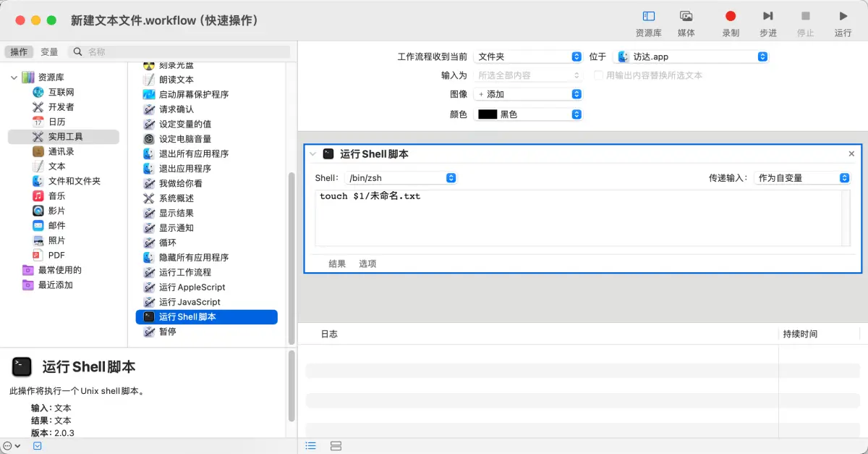
Task: Open 最近添加 smart folder
Action: [55, 285]
